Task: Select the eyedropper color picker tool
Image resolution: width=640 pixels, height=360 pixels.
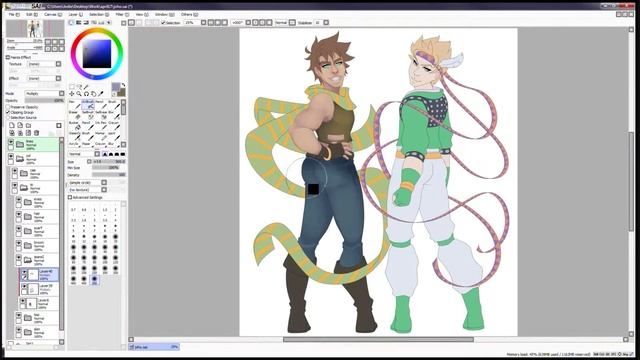Action: coord(101,94)
